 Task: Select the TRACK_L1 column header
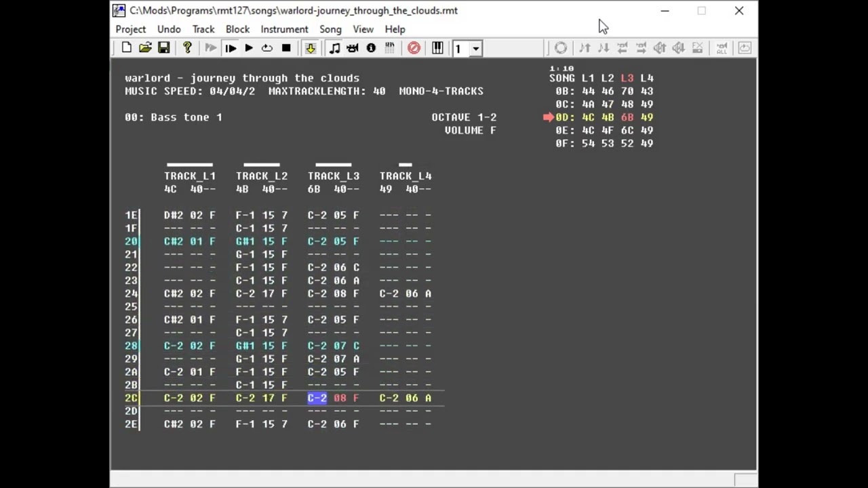pos(190,176)
